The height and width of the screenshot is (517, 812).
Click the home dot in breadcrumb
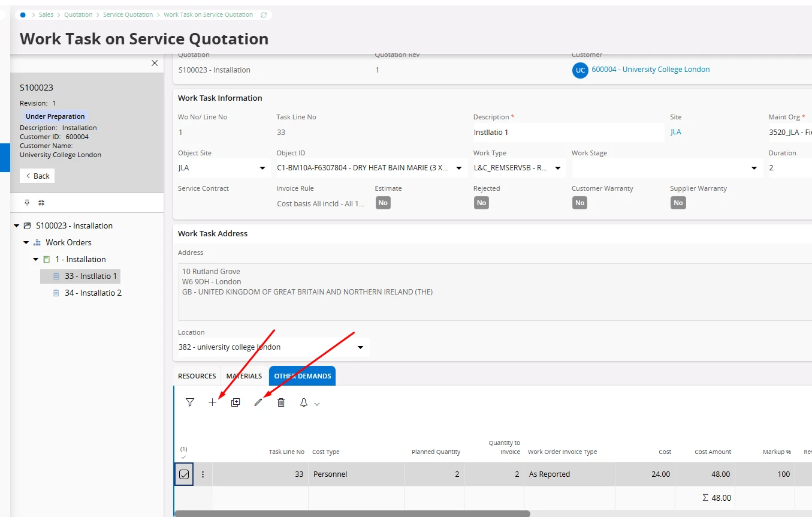click(23, 14)
